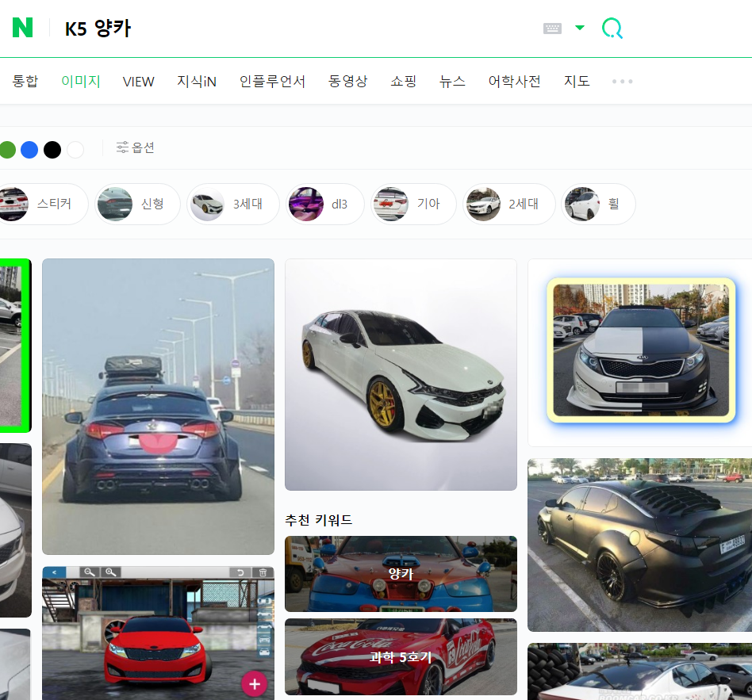Click the undo icon in game screenshot

(x=240, y=572)
